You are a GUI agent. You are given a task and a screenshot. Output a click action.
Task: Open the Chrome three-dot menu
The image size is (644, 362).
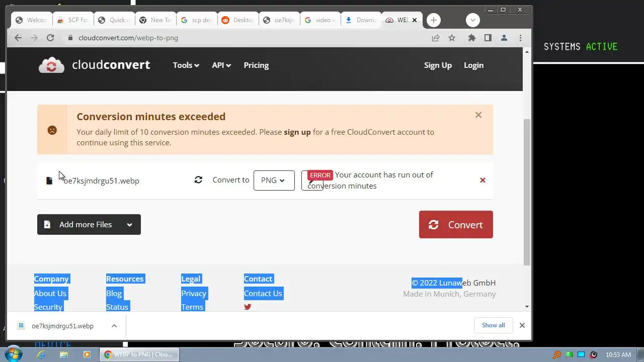point(520,38)
